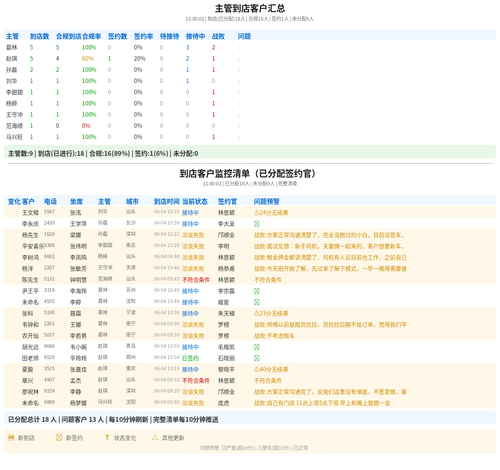The height and width of the screenshot is (470, 500).
Task: Click the △40分无结果 warning
Action: pyautogui.click(x=271, y=369)
